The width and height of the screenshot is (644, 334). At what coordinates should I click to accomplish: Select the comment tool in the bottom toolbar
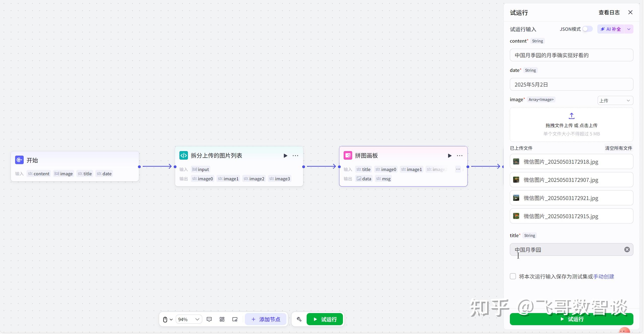209,319
